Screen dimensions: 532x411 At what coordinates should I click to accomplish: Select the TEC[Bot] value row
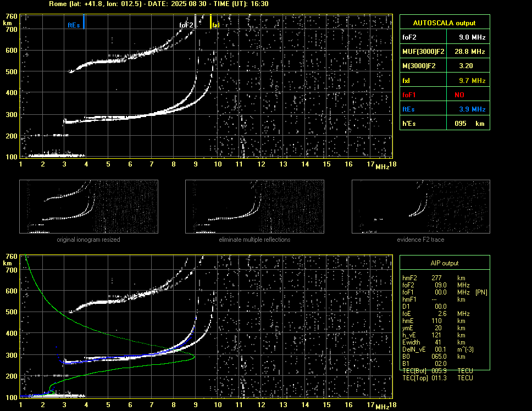(437, 371)
